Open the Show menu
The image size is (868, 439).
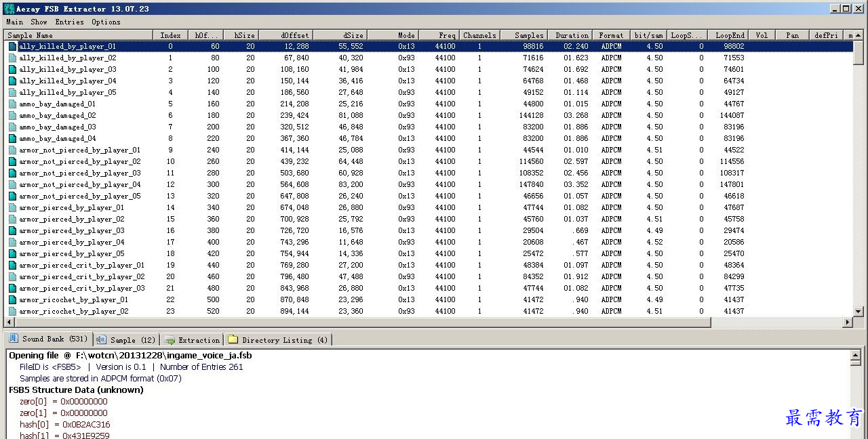39,22
